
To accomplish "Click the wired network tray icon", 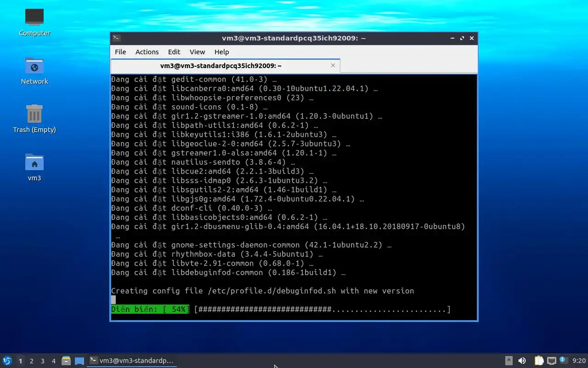I will 552,361.
